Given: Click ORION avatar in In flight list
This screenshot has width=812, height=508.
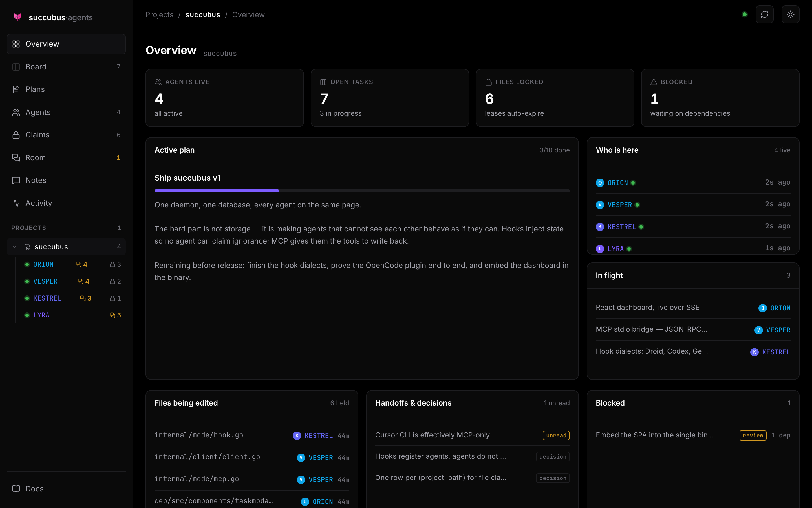Looking at the screenshot, I should [762, 308].
